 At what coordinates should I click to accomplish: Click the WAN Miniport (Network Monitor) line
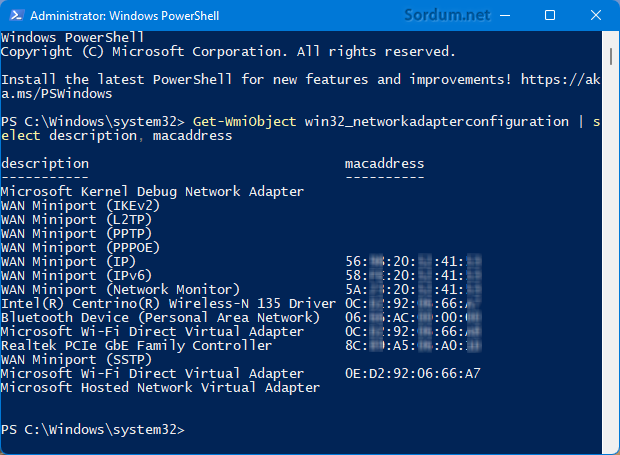coord(120,289)
